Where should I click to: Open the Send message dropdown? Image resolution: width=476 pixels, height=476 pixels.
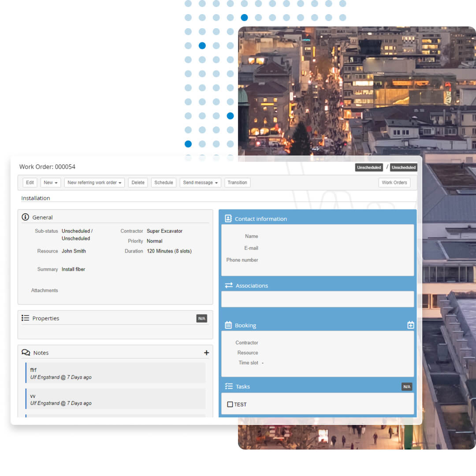tap(200, 182)
